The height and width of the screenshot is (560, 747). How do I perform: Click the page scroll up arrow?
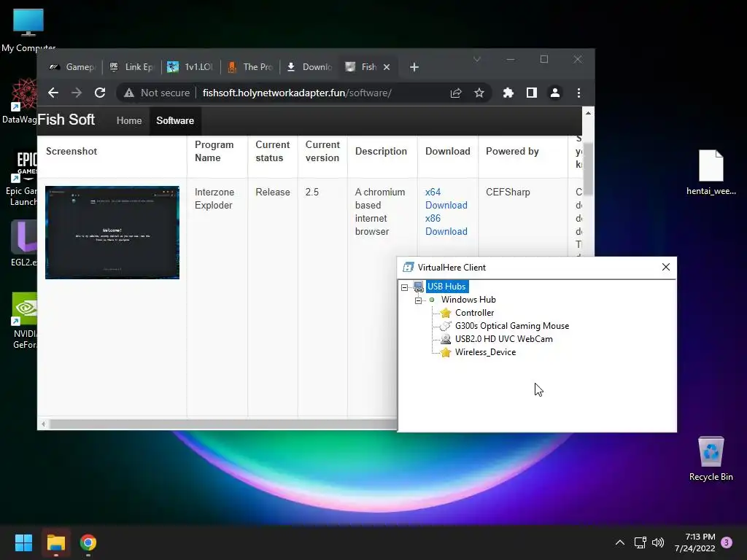pos(589,113)
